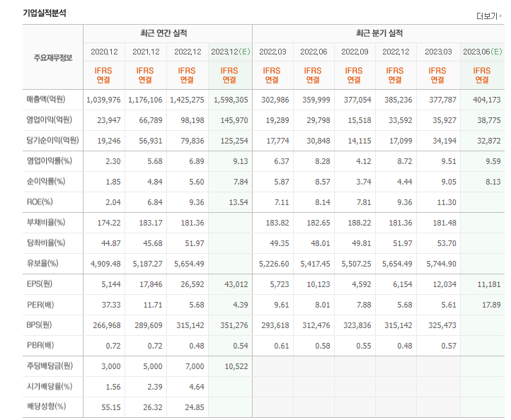Click the 2023.03 quarterly column header
This screenshot has width=511, height=420.
tap(438, 52)
